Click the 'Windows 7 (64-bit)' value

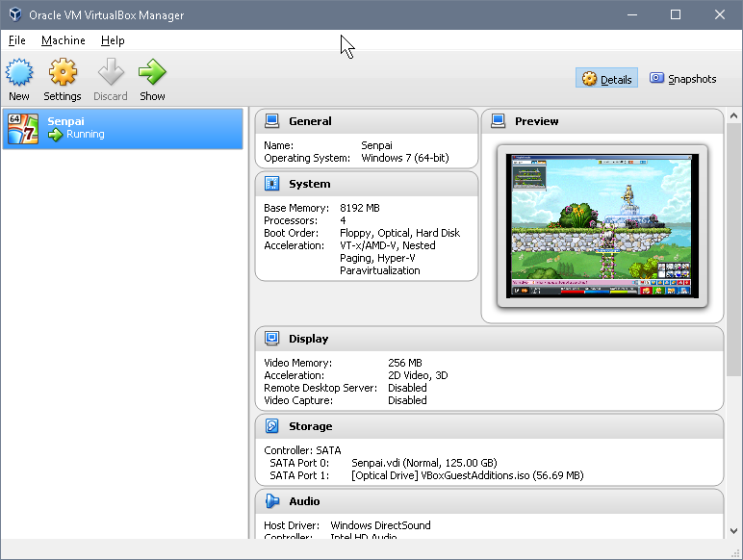pyautogui.click(x=405, y=158)
